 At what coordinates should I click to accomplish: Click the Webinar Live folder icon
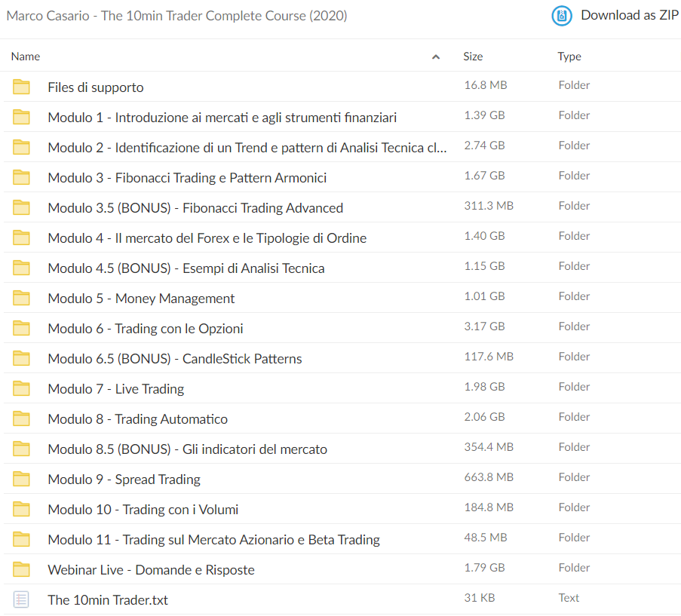pyautogui.click(x=21, y=569)
